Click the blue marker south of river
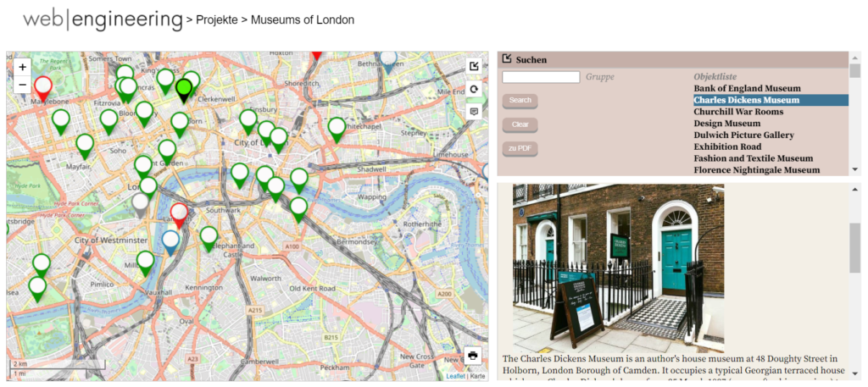 (171, 240)
